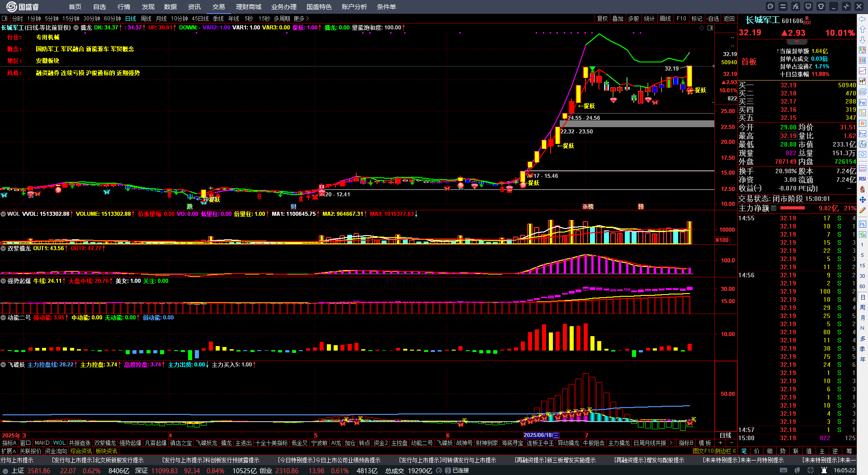Click the f(x) function icon in sidebar
The height and width of the screenshot is (475, 868).
(863, 144)
